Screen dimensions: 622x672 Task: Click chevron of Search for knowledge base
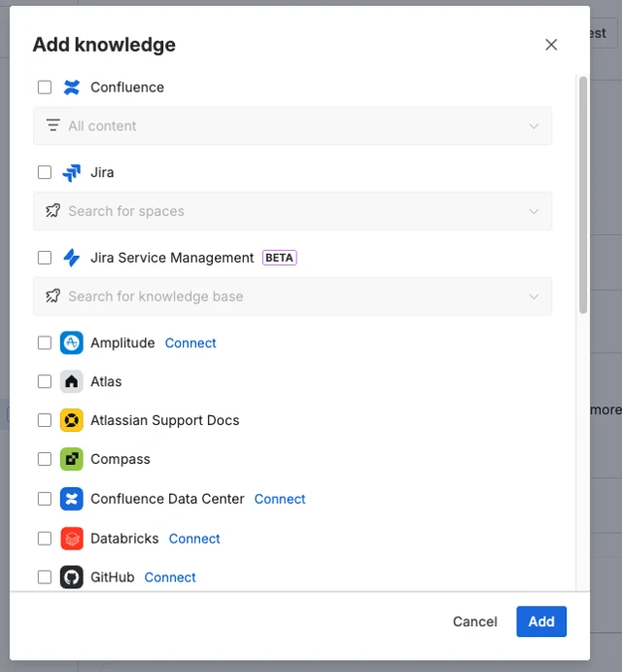534,297
